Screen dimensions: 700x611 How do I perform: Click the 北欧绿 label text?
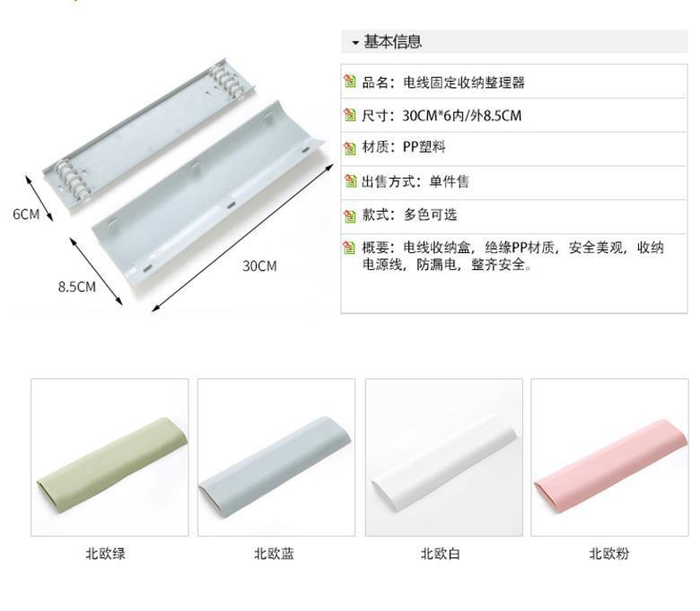coord(105,554)
